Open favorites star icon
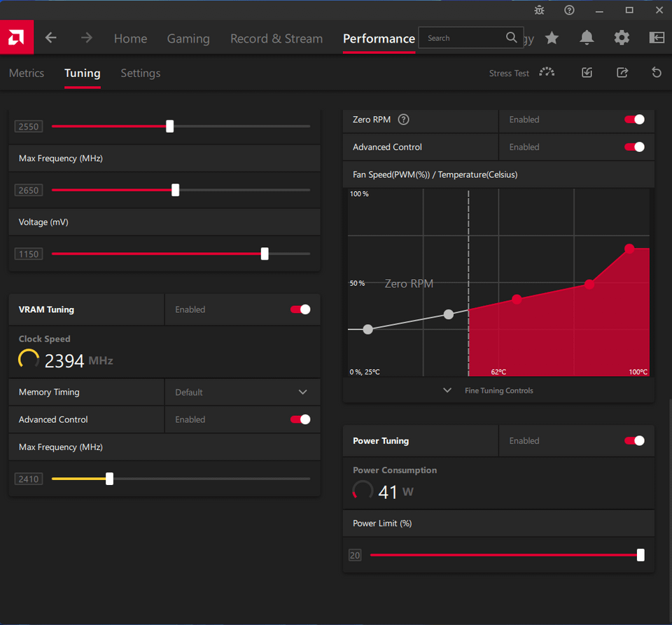 pyautogui.click(x=552, y=38)
